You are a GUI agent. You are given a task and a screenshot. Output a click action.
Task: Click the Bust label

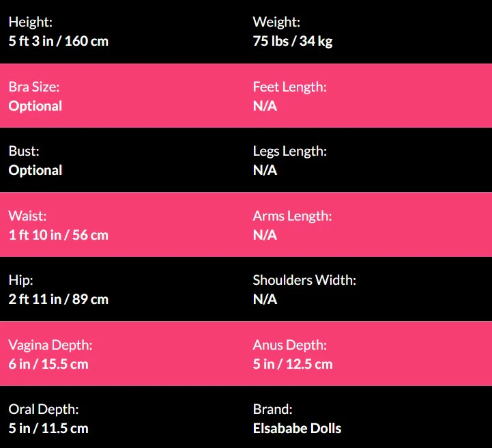pos(24,151)
